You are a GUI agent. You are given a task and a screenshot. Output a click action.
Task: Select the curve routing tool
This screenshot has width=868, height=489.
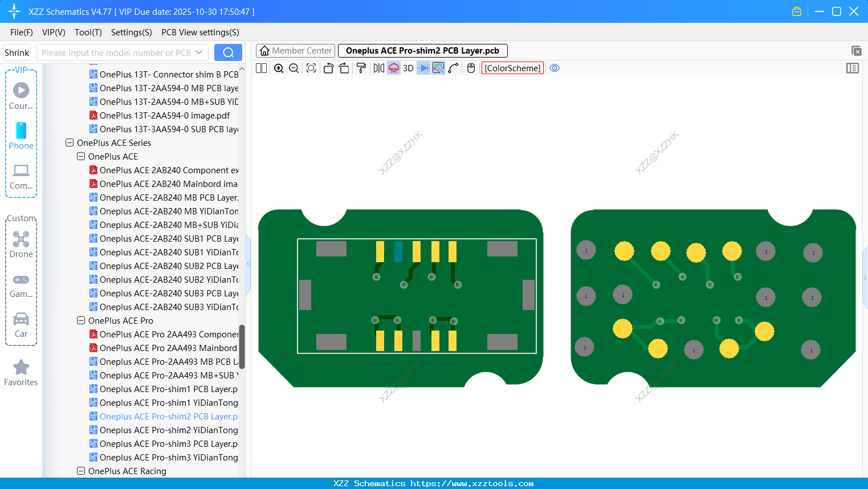453,68
